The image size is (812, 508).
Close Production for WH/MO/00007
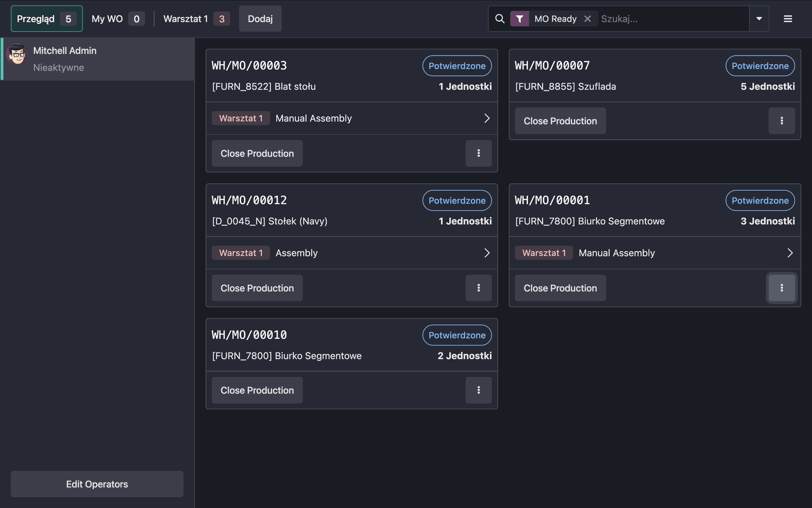[560, 121]
